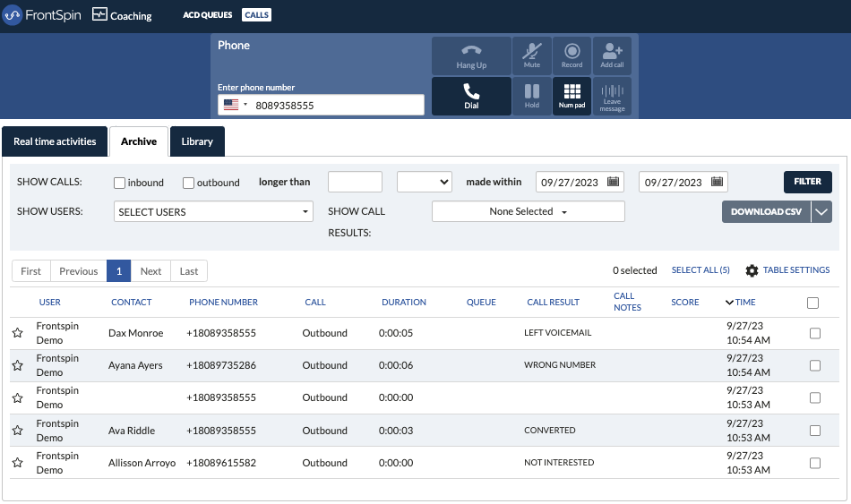
Task: Enable the inbound calls checkbox
Action: coord(119,183)
